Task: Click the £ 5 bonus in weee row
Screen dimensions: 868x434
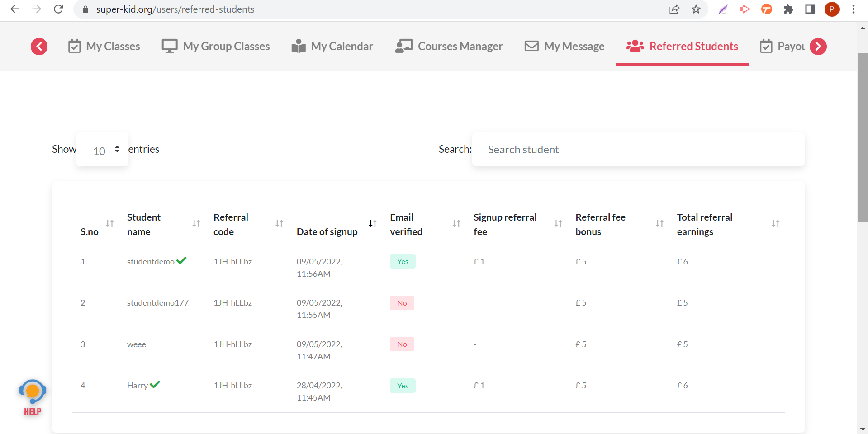Action: 581,344
